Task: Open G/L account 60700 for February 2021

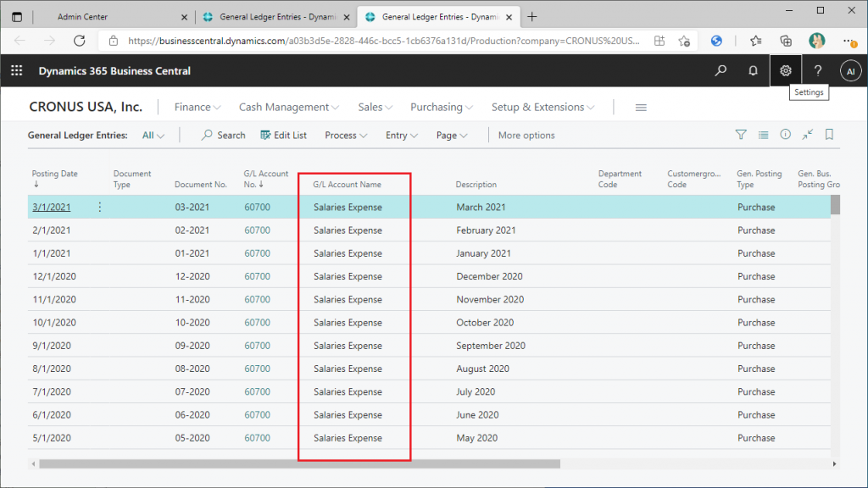Action: [258, 230]
